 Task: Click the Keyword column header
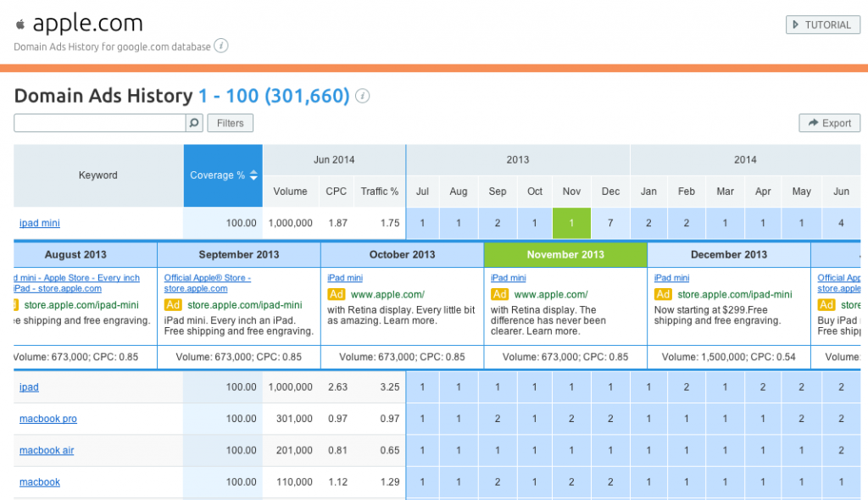point(98,175)
